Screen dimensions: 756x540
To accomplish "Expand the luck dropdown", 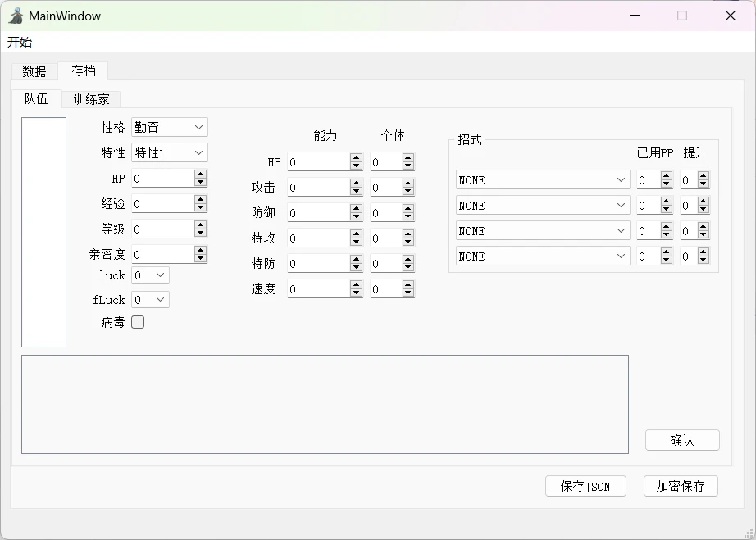I will (150, 275).
